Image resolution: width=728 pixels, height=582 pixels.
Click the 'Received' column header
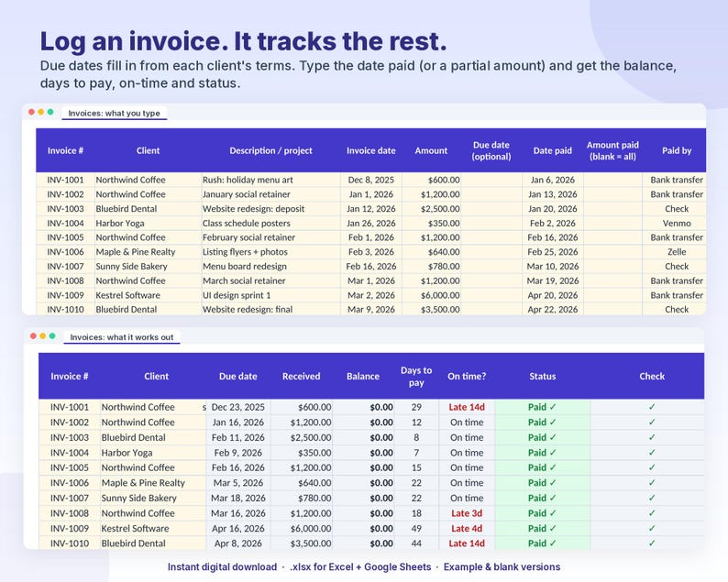[x=302, y=376]
